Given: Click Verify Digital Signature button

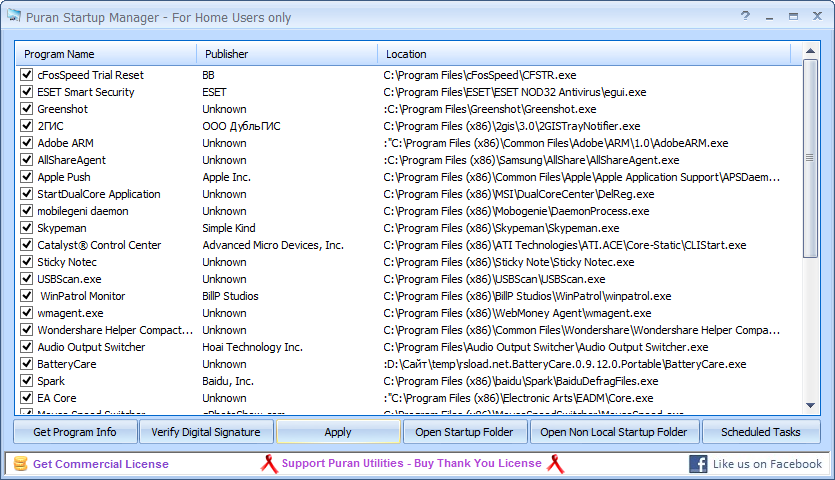Looking at the screenshot, I should 206,432.
